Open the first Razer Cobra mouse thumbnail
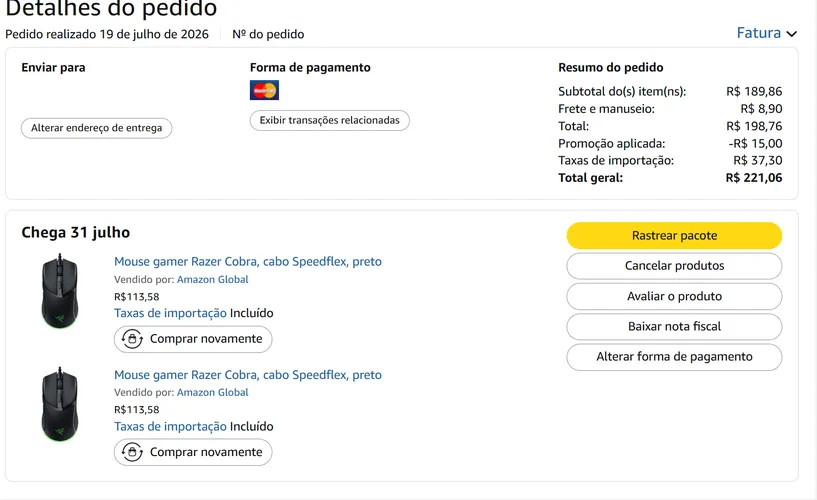Image resolution: width=817 pixels, height=500 pixels. click(x=60, y=291)
